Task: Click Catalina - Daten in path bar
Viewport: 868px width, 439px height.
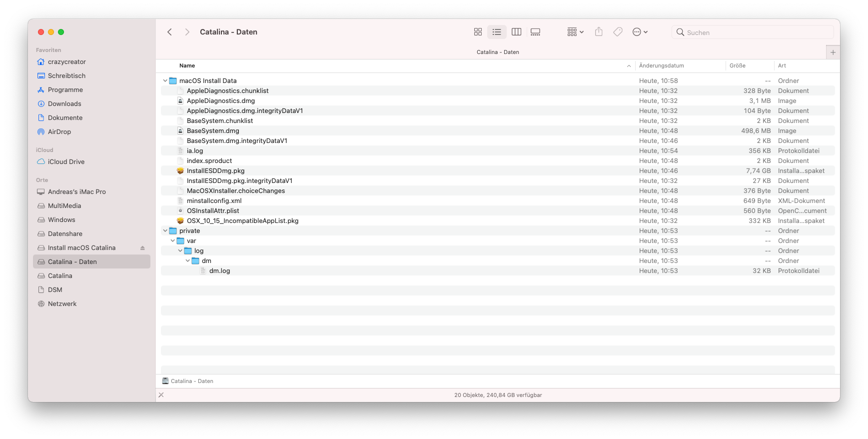Action: (x=188, y=381)
